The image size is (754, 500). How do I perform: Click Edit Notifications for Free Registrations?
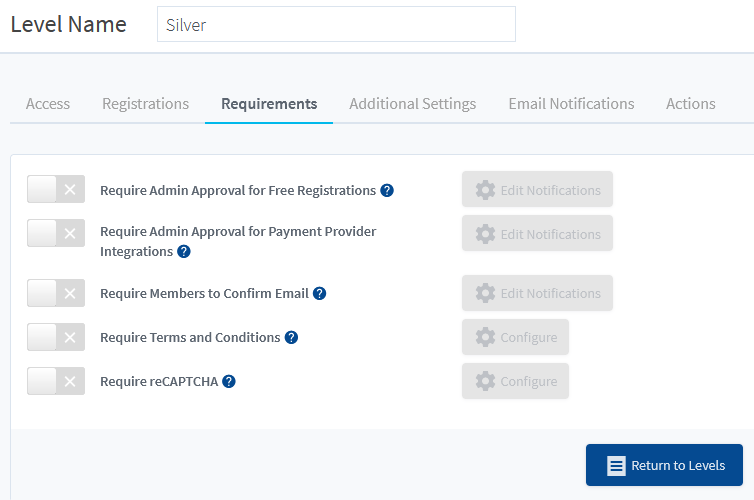(537, 189)
